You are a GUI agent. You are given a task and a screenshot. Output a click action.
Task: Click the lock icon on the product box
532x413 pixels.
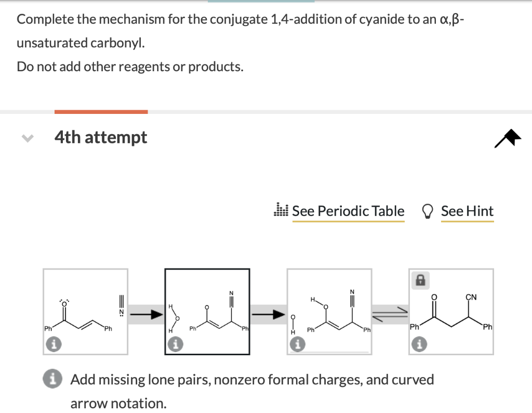pyautogui.click(x=420, y=280)
